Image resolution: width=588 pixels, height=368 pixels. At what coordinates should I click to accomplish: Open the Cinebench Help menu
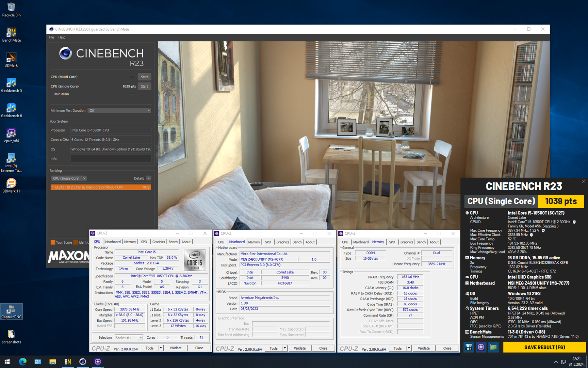coord(62,37)
